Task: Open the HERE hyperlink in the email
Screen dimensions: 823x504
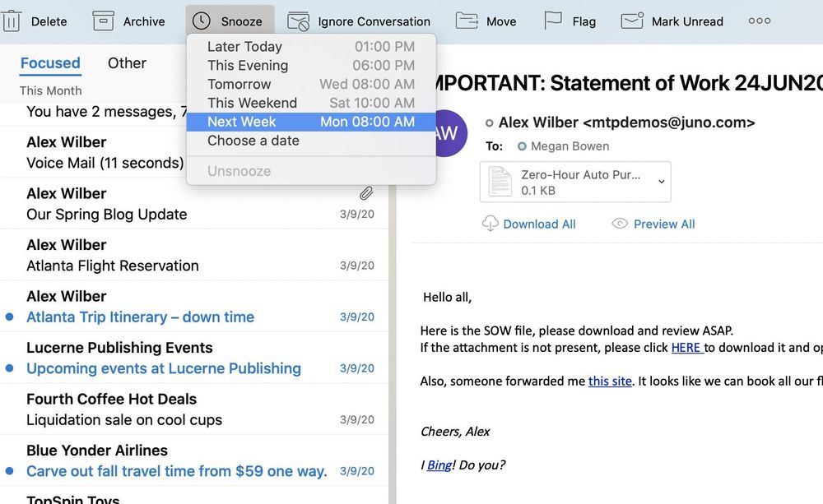Action: (686, 348)
